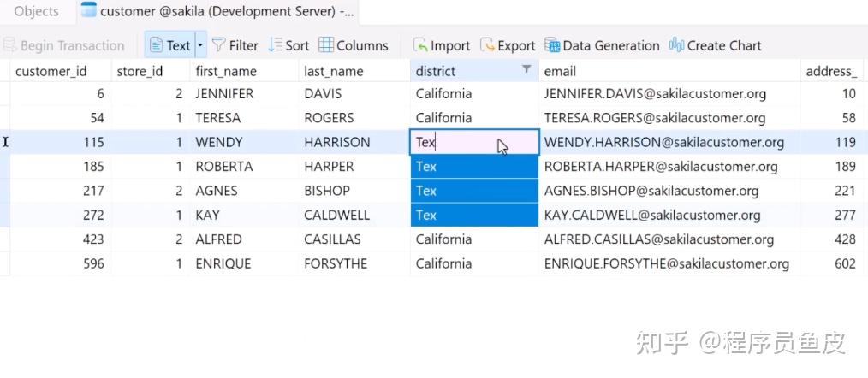Click AGNES.BISHOP@sakilacustomer.org email cell
The width and height of the screenshot is (868, 378).
(x=669, y=191)
